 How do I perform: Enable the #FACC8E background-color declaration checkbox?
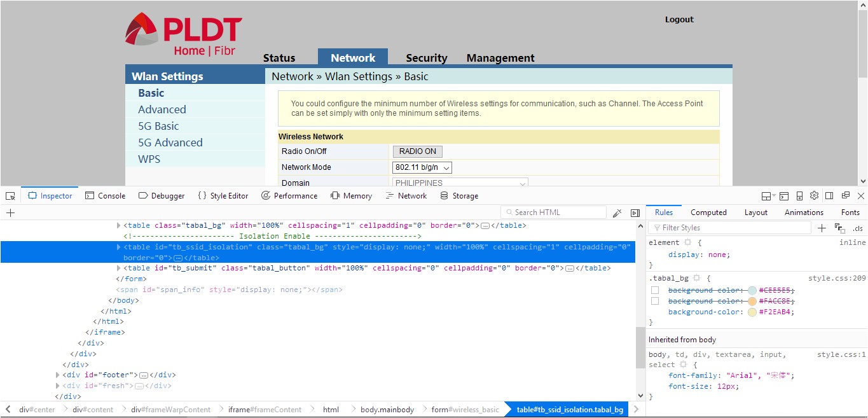655,301
